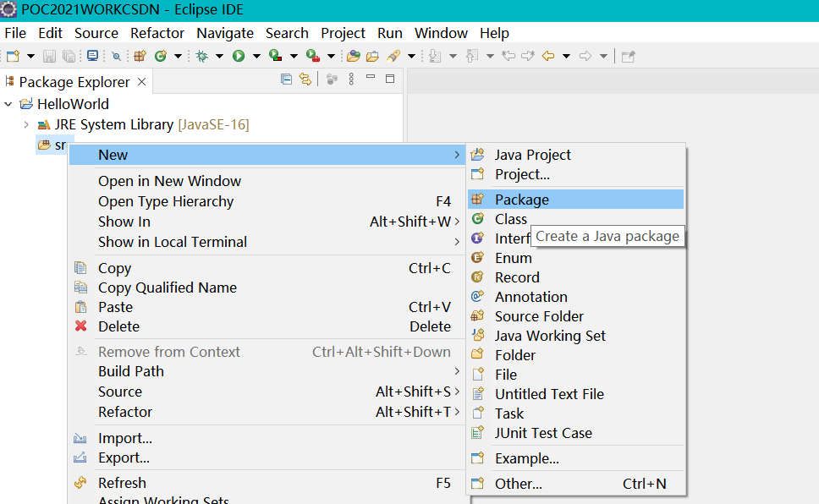The image size is (819, 504).
Task: Open the Package Explorer View Menu dots
Action: click(351, 79)
